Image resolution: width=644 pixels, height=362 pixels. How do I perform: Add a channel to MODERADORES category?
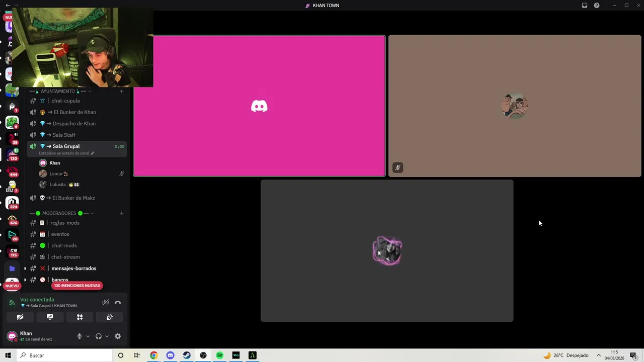(x=121, y=213)
